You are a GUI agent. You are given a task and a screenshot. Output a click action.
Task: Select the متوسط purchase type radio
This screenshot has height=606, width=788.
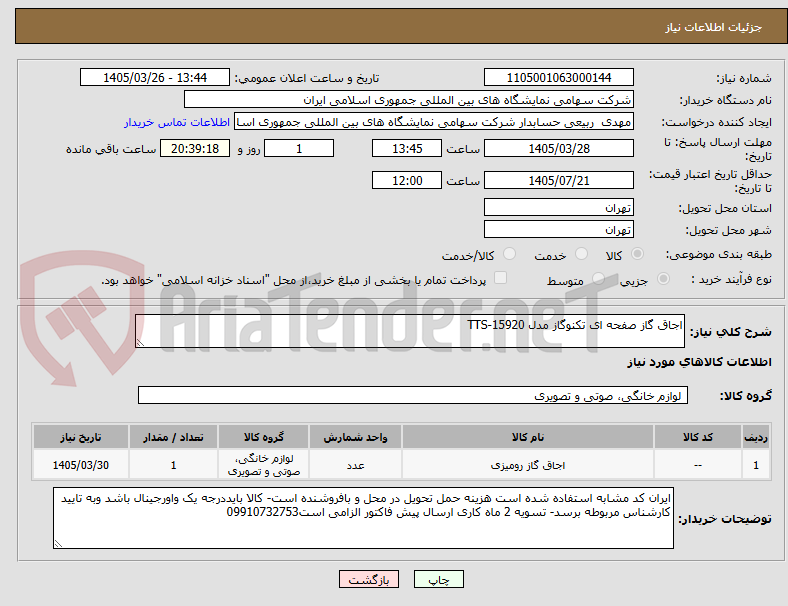pyautogui.click(x=598, y=279)
